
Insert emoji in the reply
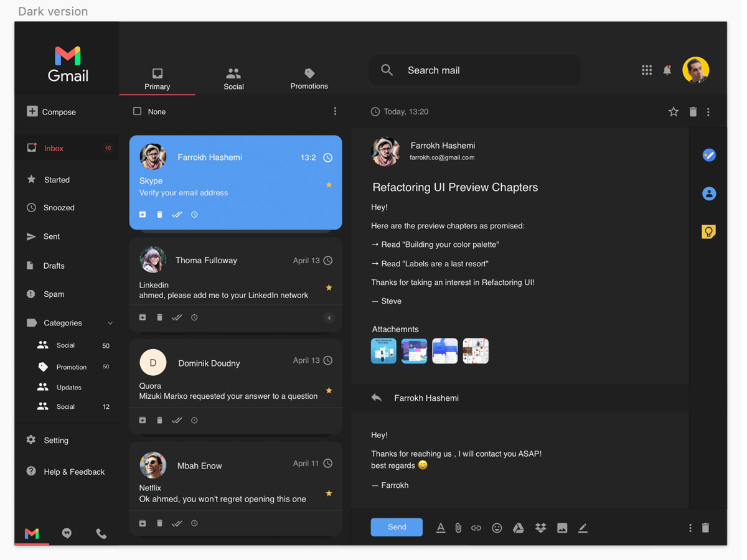(x=497, y=528)
